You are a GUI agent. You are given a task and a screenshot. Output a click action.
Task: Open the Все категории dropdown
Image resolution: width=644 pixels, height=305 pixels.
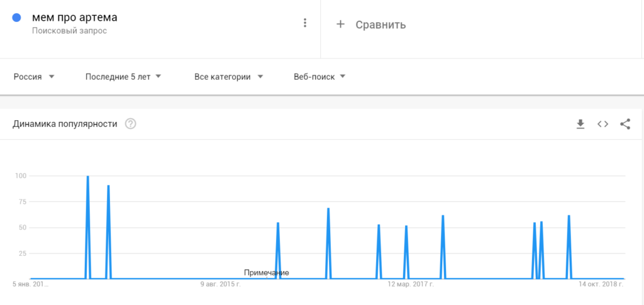[x=229, y=77]
